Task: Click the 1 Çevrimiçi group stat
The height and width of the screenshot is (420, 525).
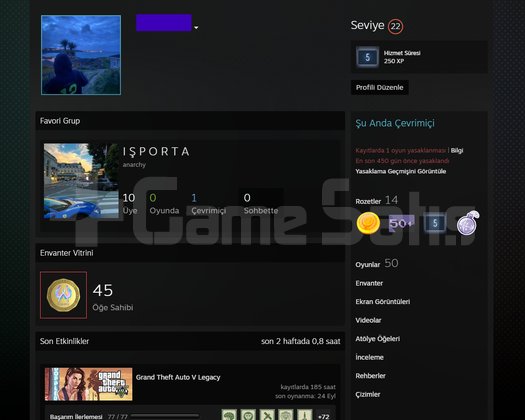Action: click(209, 203)
